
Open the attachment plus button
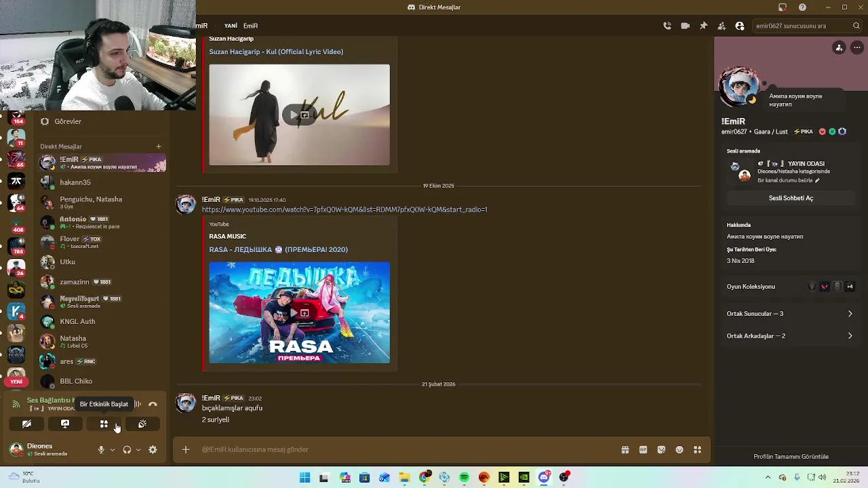point(185,449)
